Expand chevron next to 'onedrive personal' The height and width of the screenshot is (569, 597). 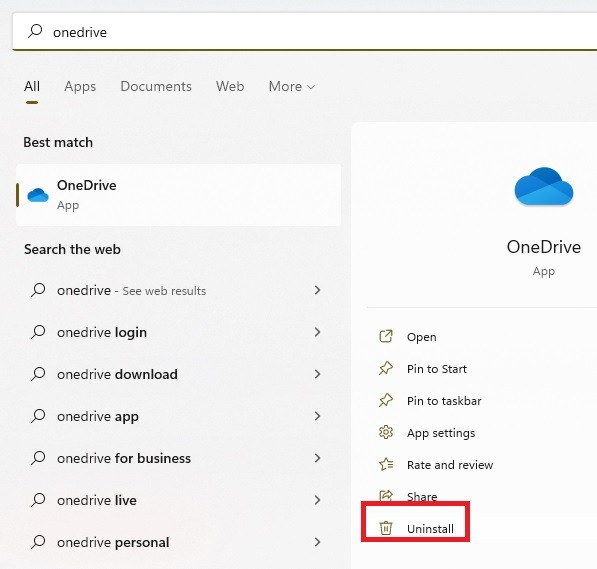tap(317, 542)
